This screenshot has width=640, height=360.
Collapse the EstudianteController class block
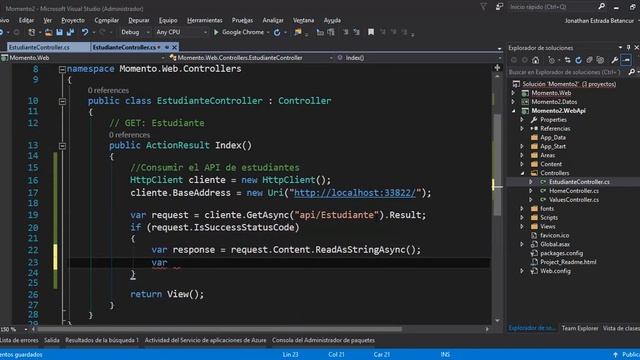pos(62,101)
